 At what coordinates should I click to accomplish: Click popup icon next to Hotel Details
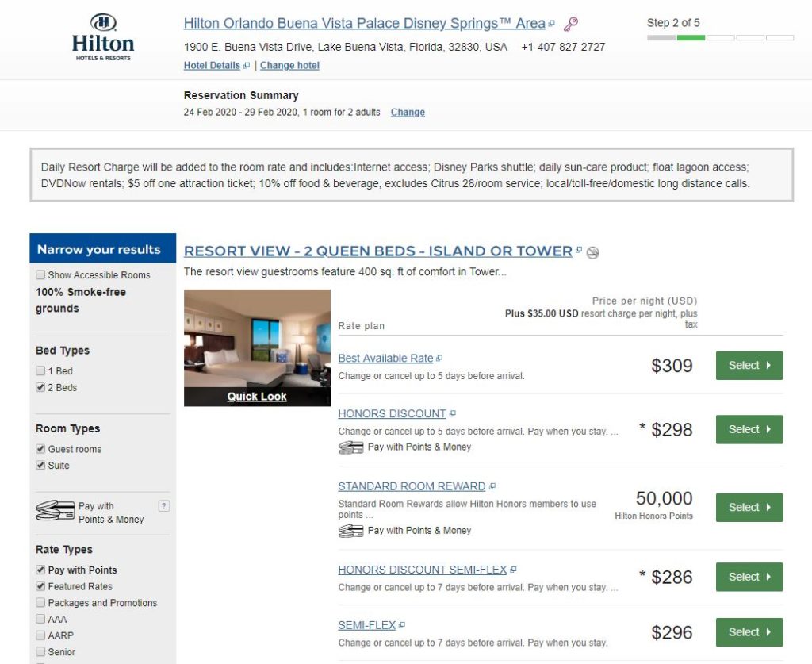[x=247, y=66]
